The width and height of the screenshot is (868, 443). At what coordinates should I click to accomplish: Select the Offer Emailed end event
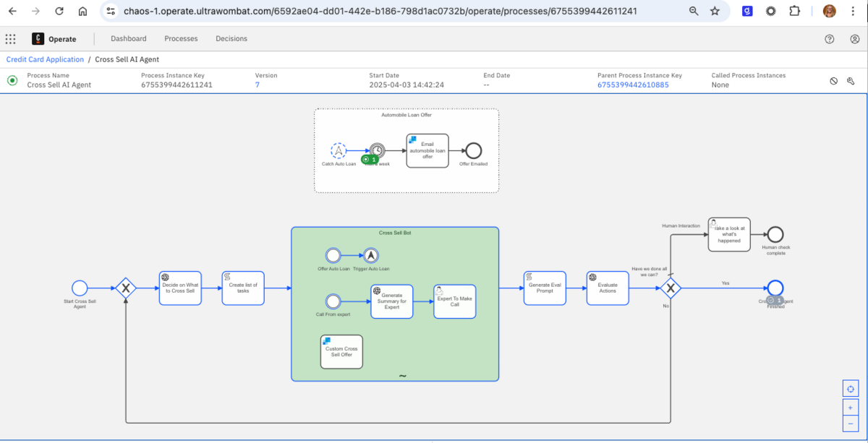474,150
